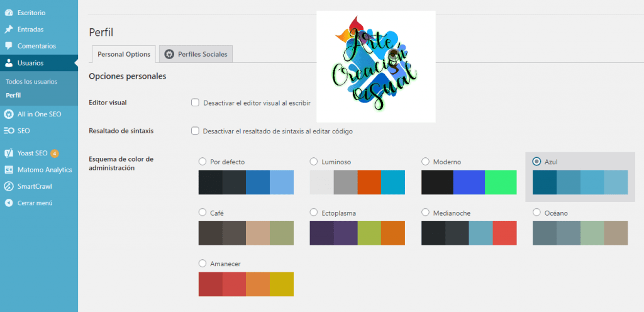Tick the Desactivar resaltado de sintaxis checkbox
Viewport: 644px width, 312px height.
[x=195, y=131]
